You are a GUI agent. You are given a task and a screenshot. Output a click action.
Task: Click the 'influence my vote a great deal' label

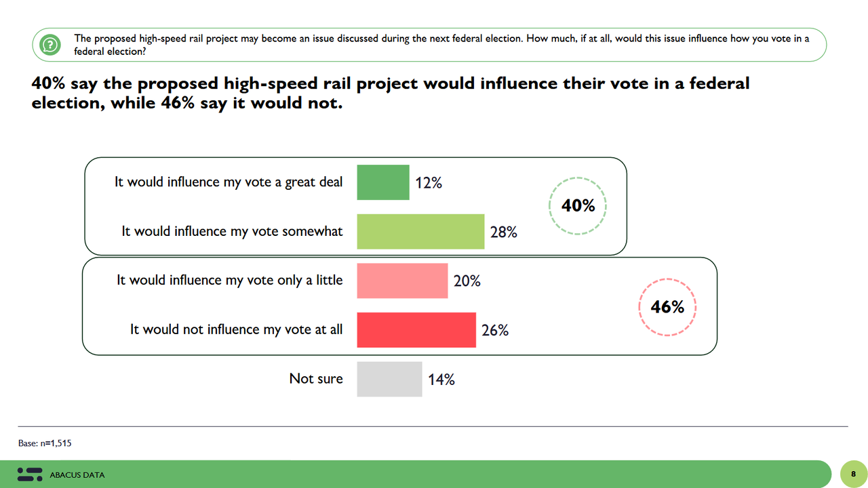tap(229, 182)
